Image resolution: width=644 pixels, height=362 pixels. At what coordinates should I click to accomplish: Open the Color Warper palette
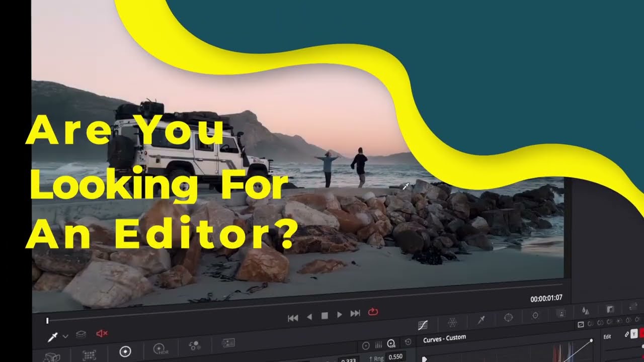click(x=452, y=323)
